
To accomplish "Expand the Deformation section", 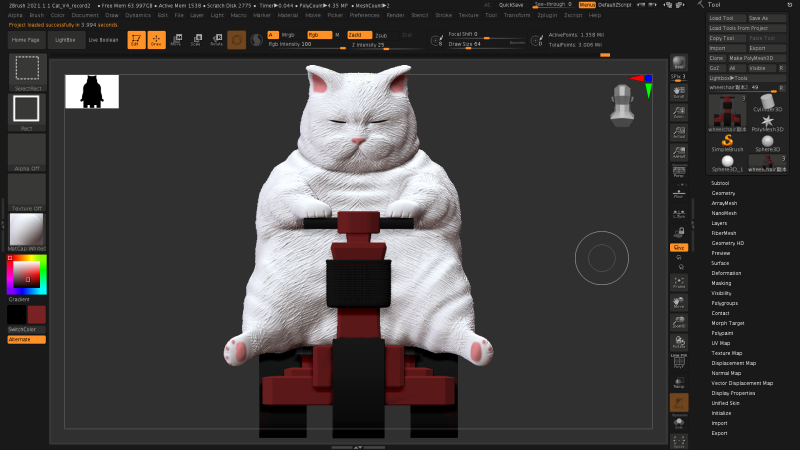I will pyautogui.click(x=726, y=273).
